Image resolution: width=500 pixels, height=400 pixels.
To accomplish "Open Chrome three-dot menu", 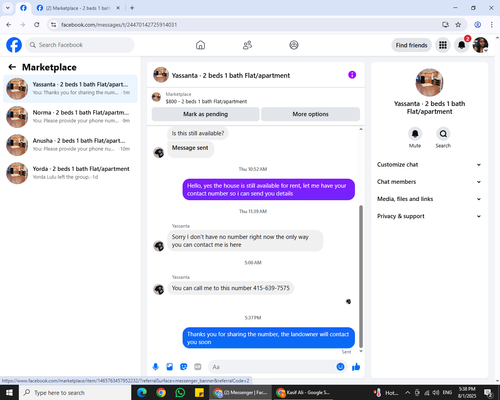I will [x=492, y=25].
